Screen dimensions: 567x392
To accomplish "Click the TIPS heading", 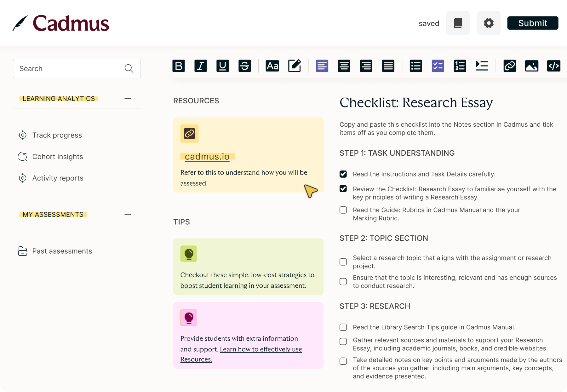I will [x=181, y=222].
